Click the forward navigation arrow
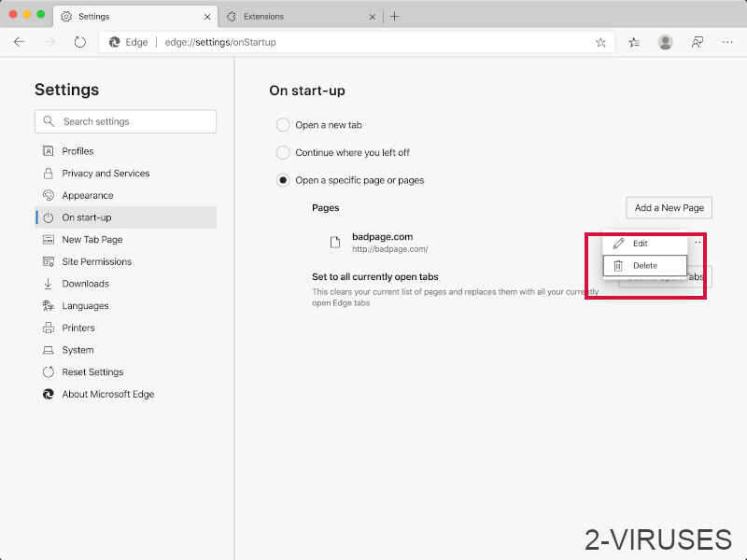This screenshot has height=560, width=747. point(49,42)
